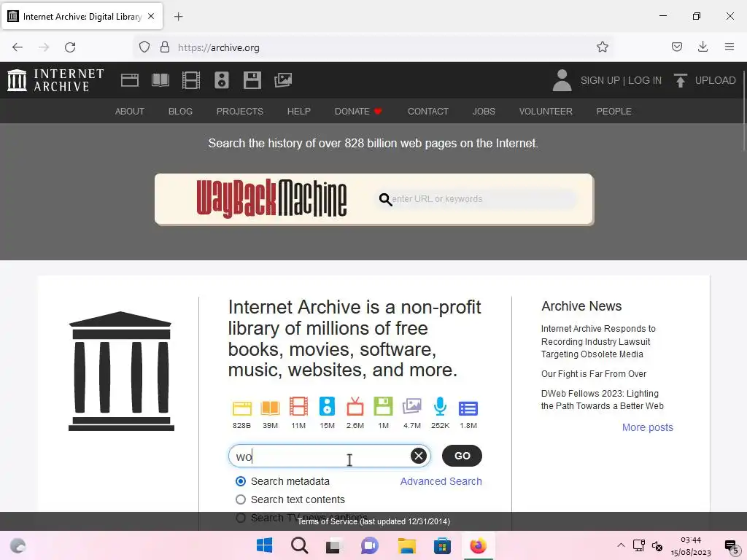Image resolution: width=747 pixels, height=560 pixels.
Task: Click the Save to Pocket icon
Action: coord(676,47)
